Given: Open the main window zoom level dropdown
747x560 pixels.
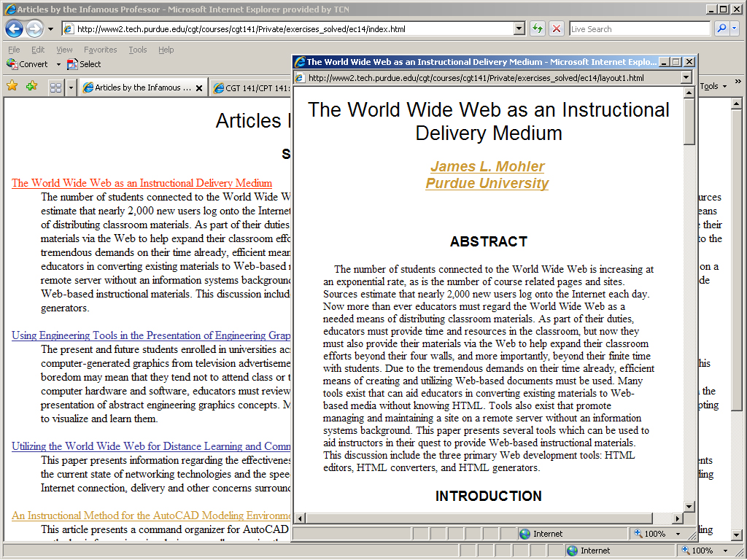Looking at the screenshot, I should pyautogui.click(x=726, y=551).
